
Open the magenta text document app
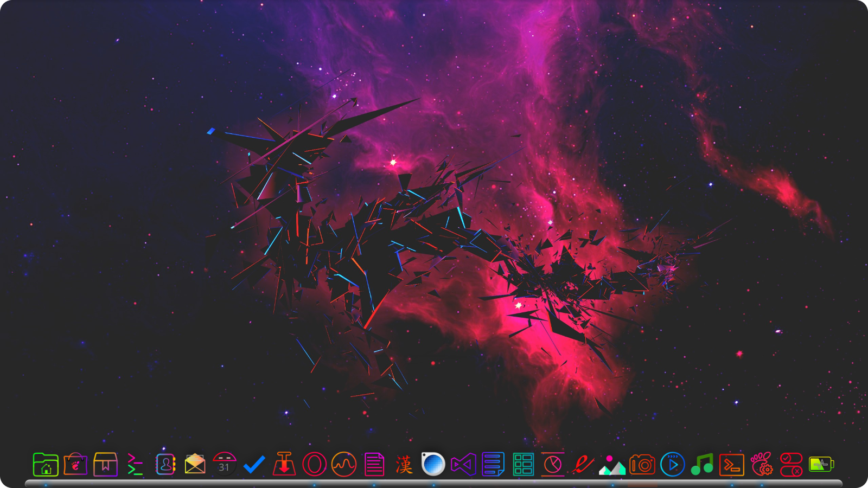374,465
